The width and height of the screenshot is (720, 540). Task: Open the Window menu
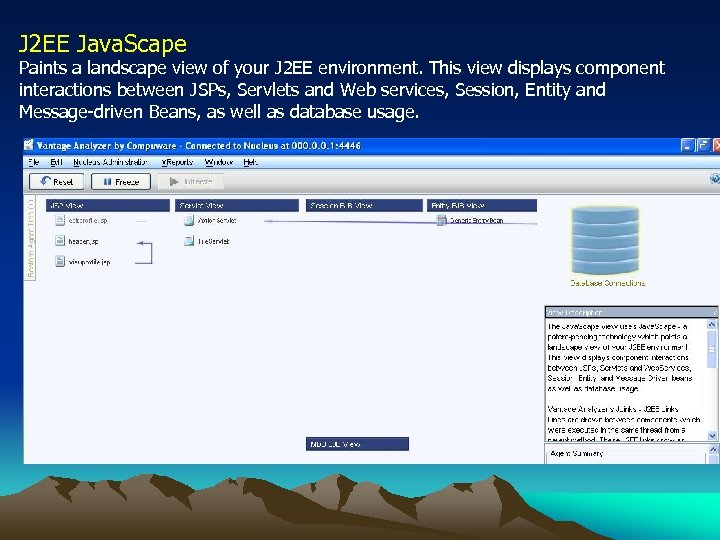tap(219, 162)
